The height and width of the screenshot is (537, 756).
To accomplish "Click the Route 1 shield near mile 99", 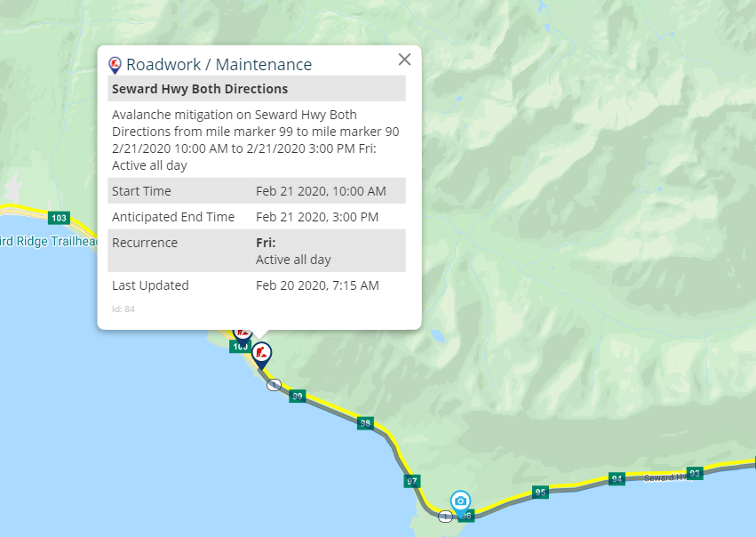I will tap(274, 385).
